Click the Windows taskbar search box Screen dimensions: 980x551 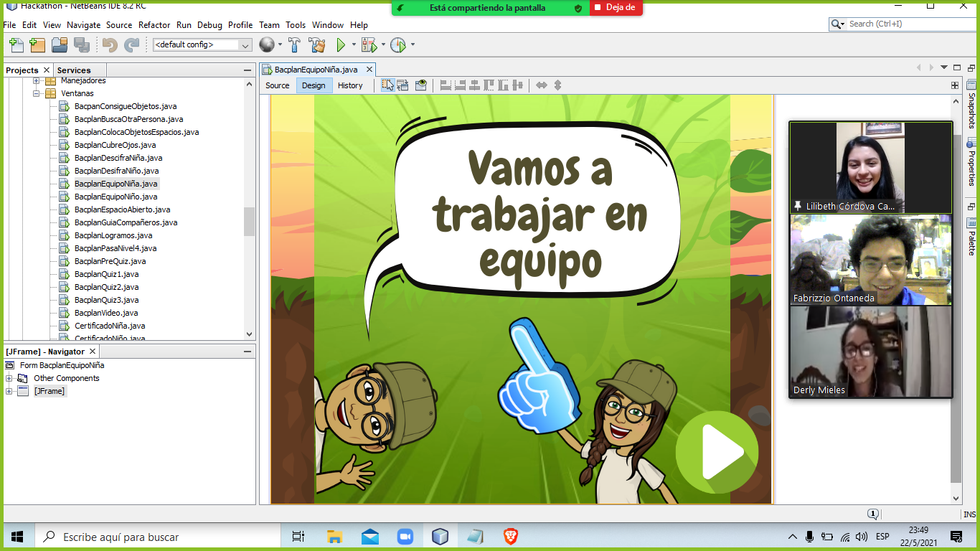pos(158,537)
